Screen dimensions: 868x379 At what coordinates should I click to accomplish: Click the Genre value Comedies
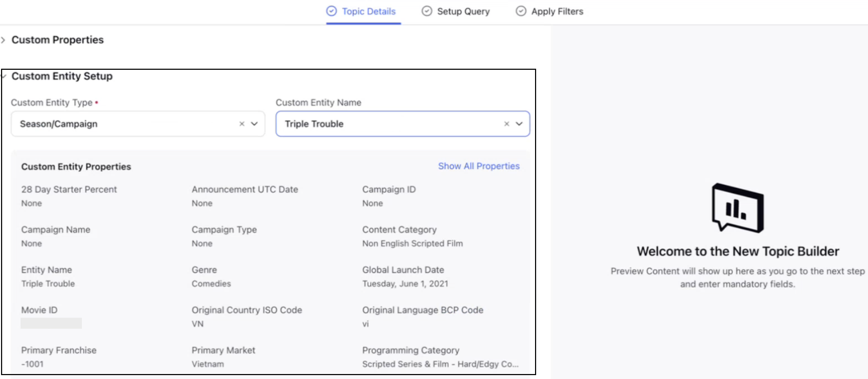click(211, 284)
